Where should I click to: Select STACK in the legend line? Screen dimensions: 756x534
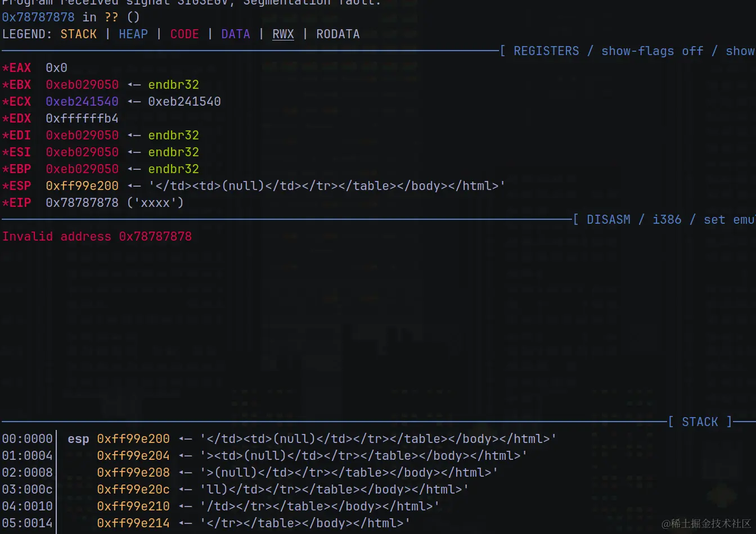[79, 34]
